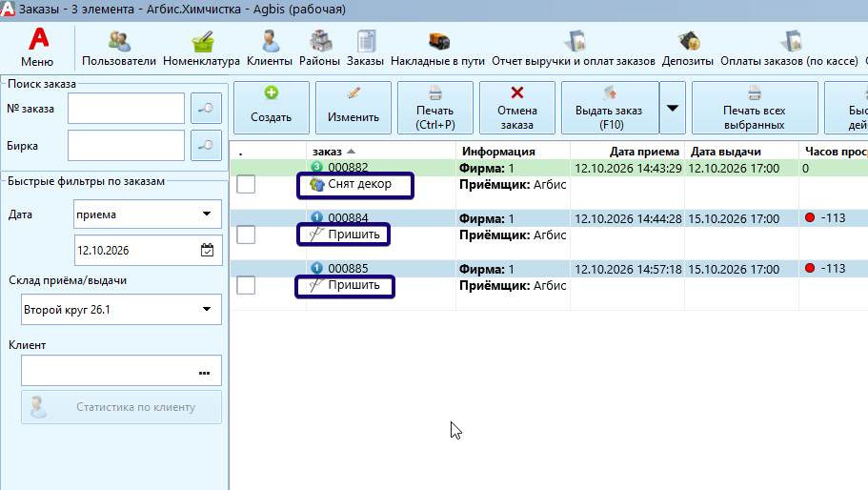
Task: Check the box for order 000885
Action: (x=246, y=285)
